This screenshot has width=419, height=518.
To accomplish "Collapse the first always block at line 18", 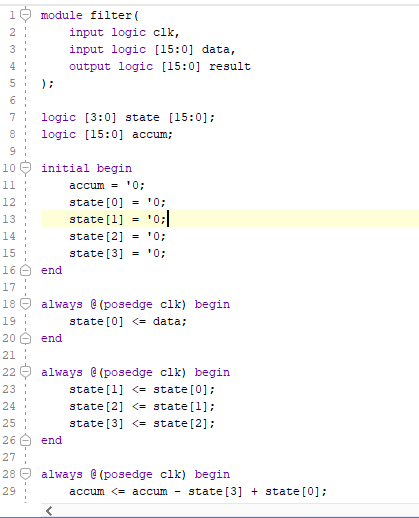I will 25,304.
